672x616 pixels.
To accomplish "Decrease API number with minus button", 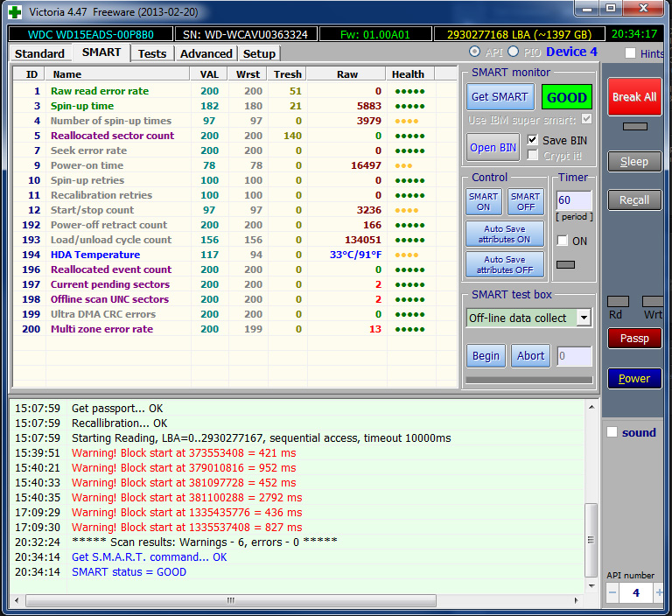I will pyautogui.click(x=612, y=592).
